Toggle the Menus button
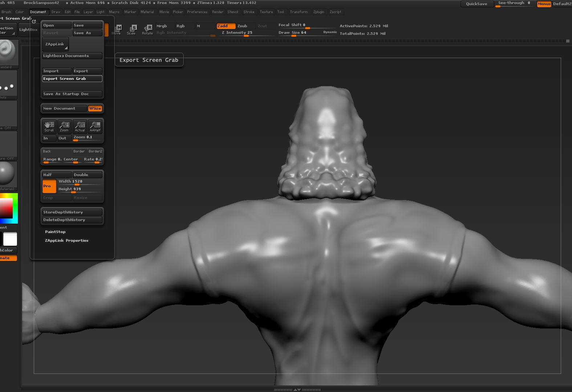 click(544, 4)
